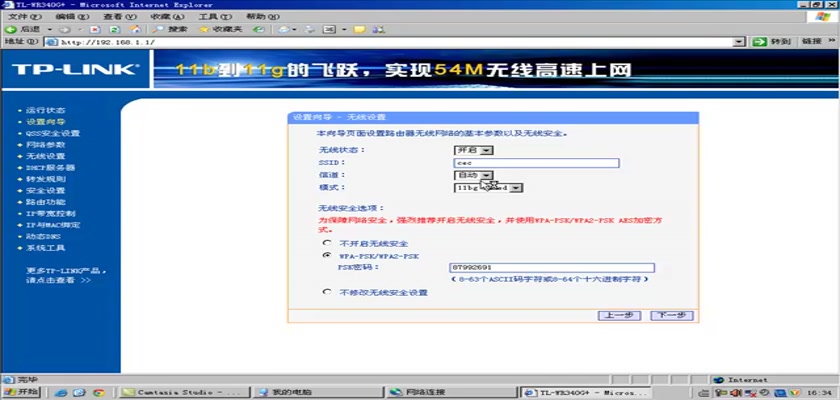Click the Print icon in IE toolbar
The height and width of the screenshot is (400, 840).
click(309, 29)
